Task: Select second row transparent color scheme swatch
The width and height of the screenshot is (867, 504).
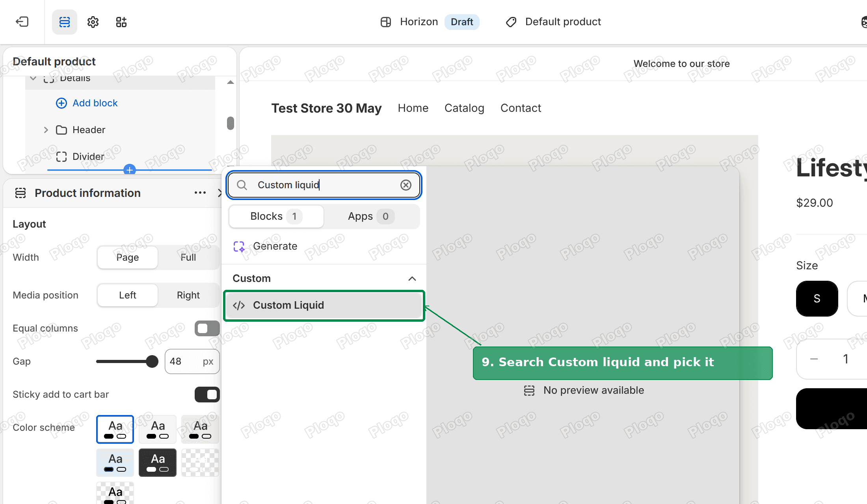Action: 200,463
